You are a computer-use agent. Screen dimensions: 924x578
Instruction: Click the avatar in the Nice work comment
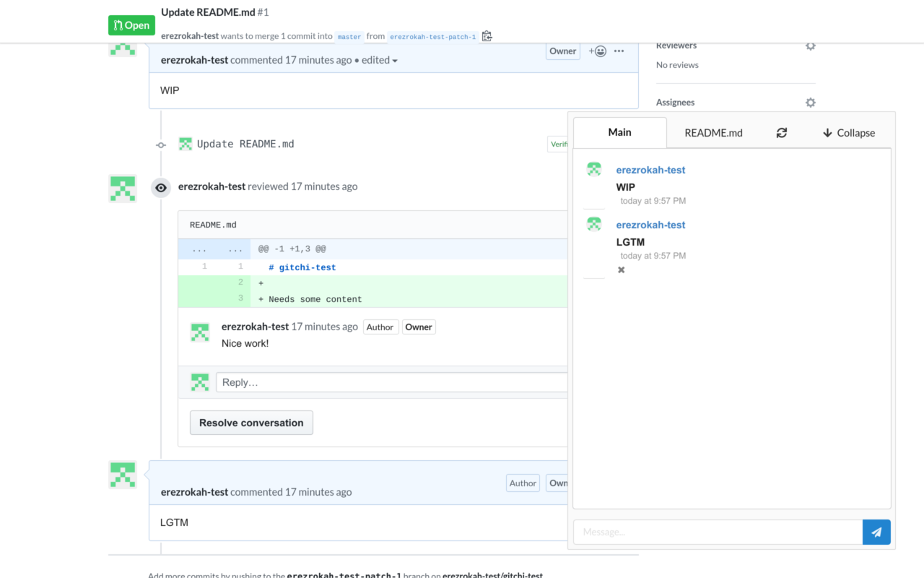200,332
